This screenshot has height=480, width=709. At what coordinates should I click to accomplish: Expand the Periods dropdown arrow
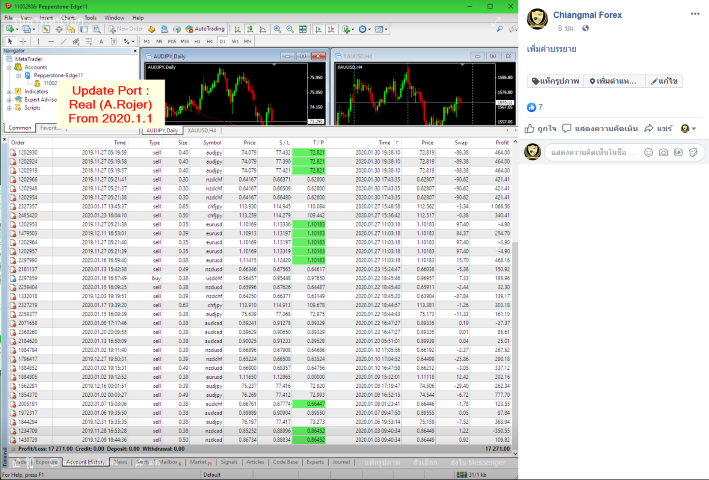click(369, 29)
